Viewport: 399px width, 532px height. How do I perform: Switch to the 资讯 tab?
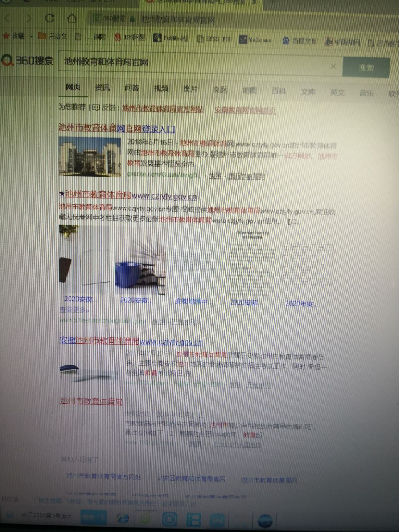coord(102,87)
